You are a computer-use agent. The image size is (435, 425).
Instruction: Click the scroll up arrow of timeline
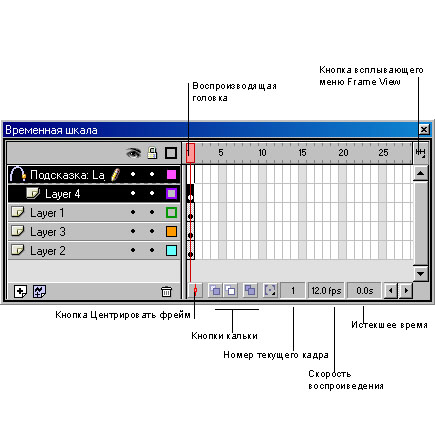(421, 173)
